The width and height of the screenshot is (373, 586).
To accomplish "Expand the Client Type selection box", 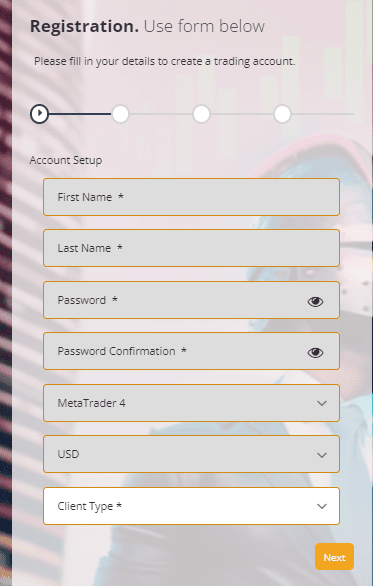I will (191, 506).
